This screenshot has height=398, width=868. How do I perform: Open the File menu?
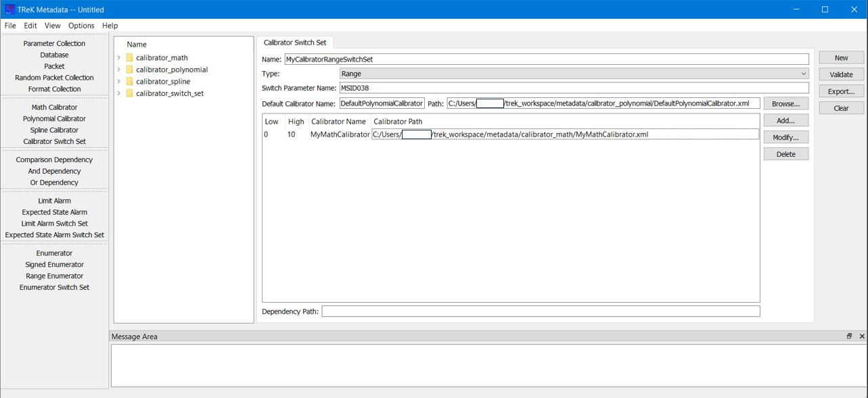pos(10,26)
